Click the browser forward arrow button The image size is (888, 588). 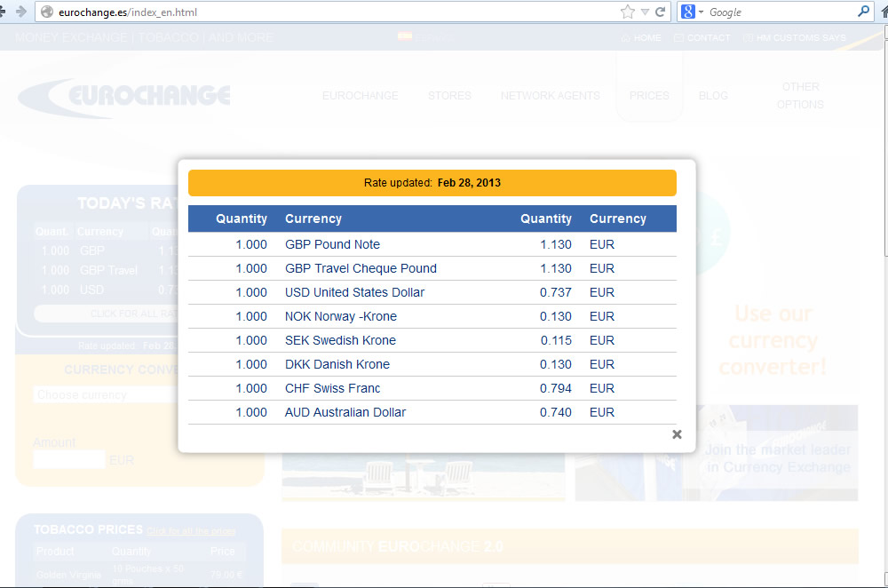pos(20,12)
